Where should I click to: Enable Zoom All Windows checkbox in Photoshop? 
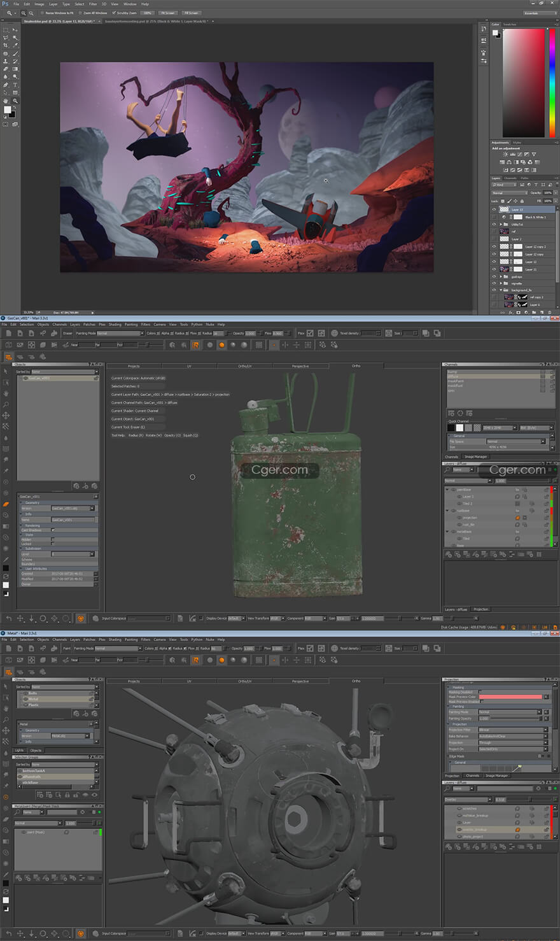(80, 13)
